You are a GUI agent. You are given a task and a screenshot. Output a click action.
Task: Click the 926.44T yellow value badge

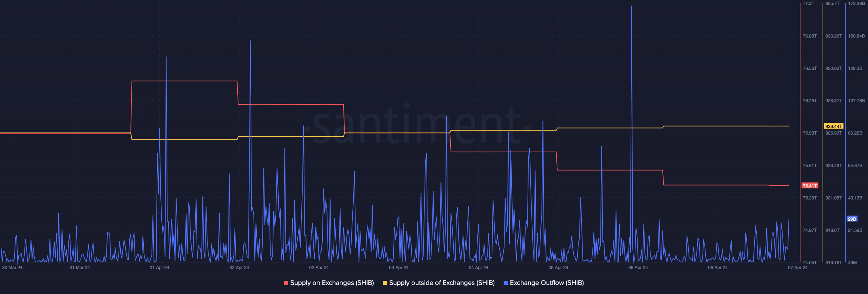pyautogui.click(x=833, y=126)
